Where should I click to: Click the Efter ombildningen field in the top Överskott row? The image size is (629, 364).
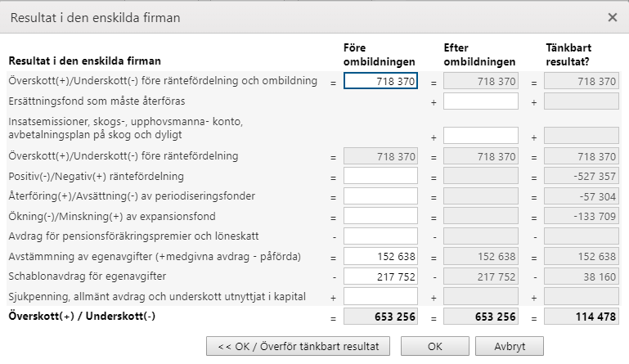[x=481, y=81]
